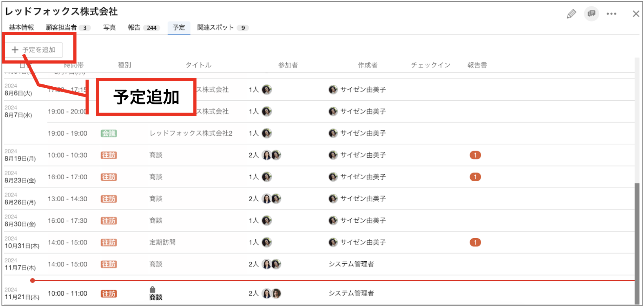Open the 写真 tab
Screen dimensions: 644x306
(109, 27)
